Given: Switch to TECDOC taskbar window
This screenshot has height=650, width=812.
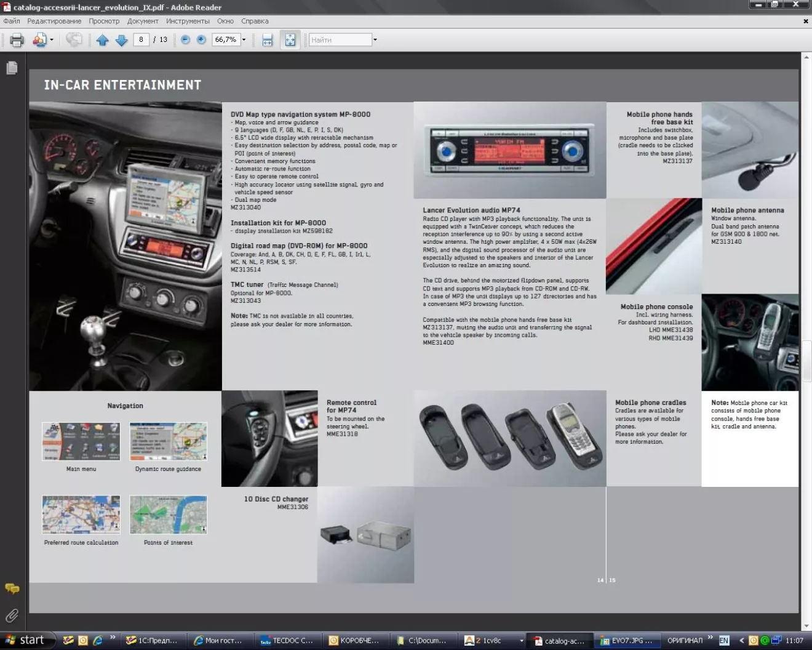Looking at the screenshot, I should (x=287, y=640).
